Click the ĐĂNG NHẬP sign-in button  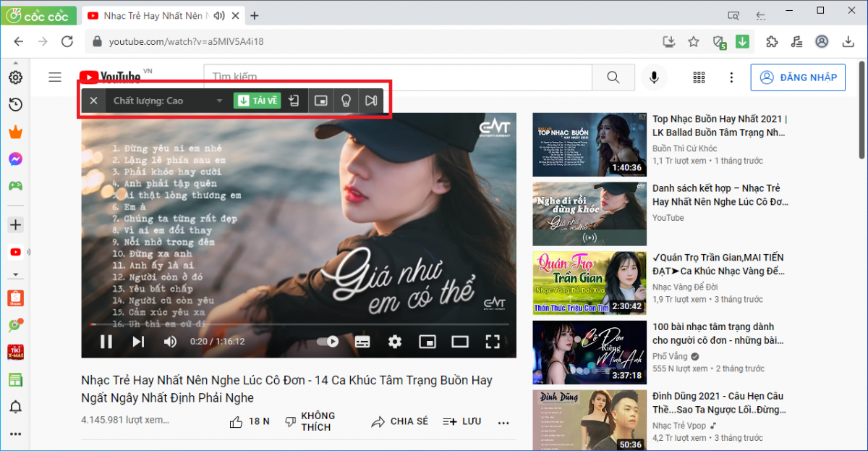click(x=798, y=77)
